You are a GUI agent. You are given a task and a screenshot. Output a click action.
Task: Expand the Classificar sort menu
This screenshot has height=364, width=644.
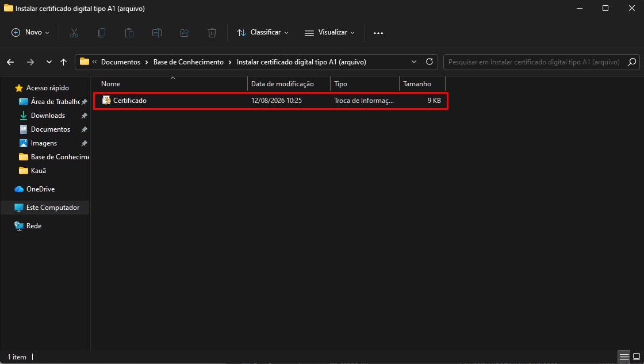tap(262, 32)
